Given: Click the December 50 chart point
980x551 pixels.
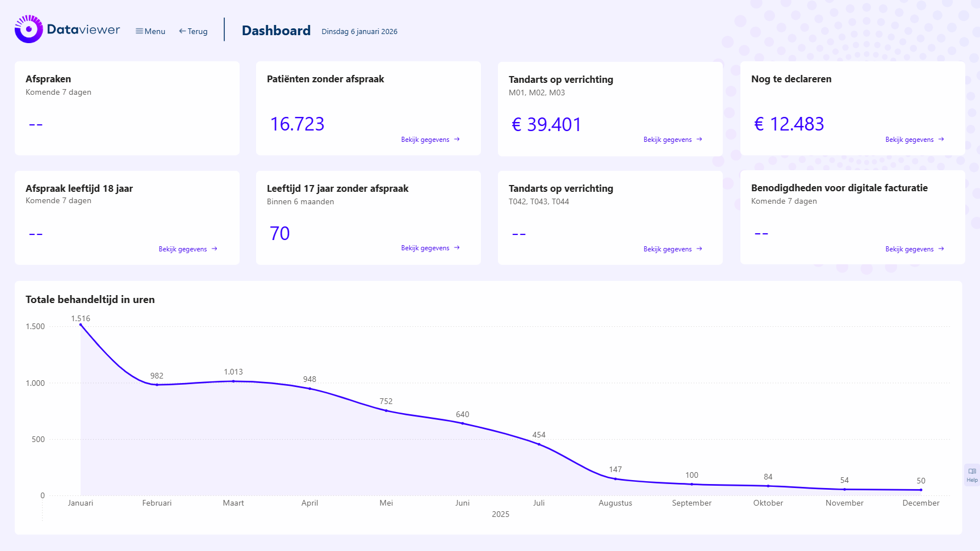Looking at the screenshot, I should [x=920, y=490].
